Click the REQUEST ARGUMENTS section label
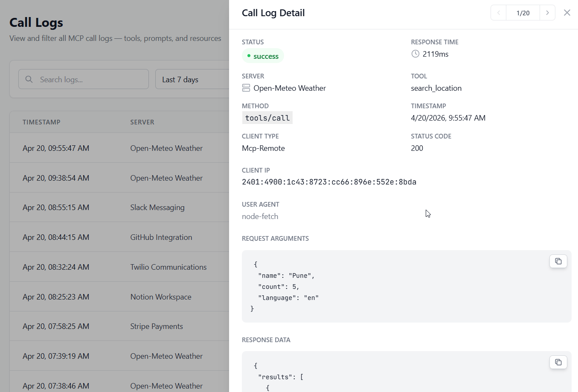The width and height of the screenshot is (578, 392). point(275,238)
